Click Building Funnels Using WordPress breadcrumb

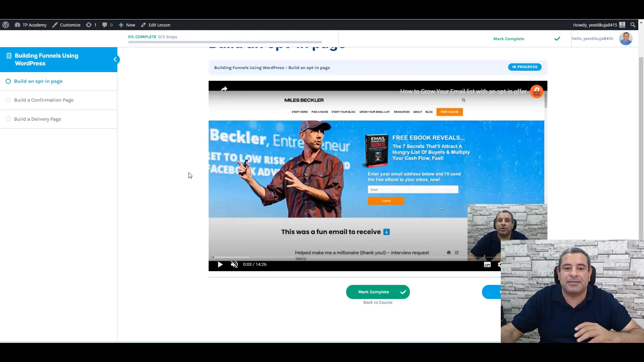click(x=249, y=68)
